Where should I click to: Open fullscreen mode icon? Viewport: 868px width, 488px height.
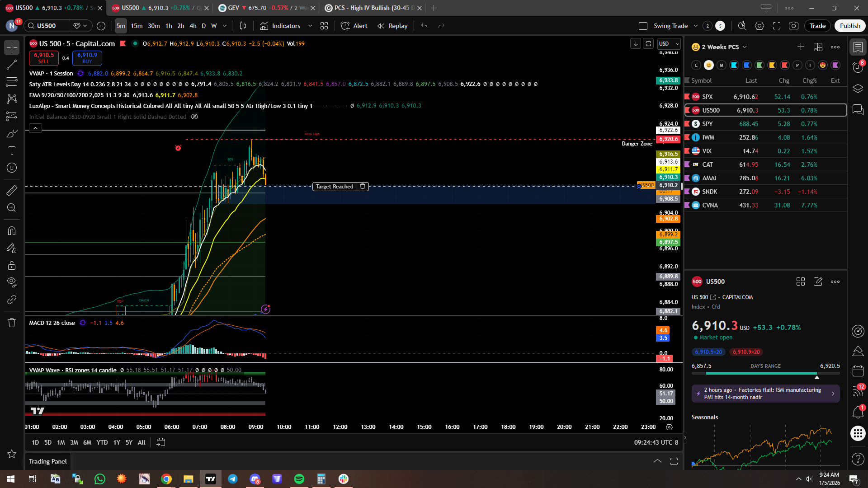pos(777,26)
